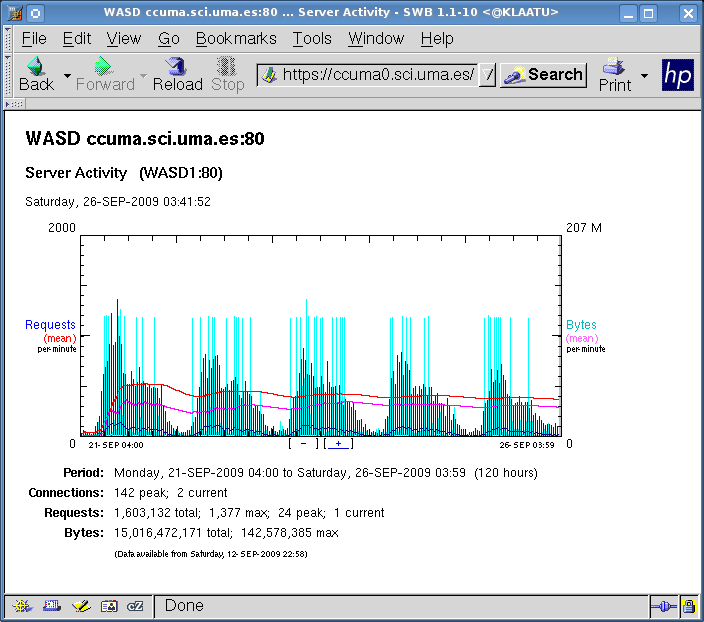Open the View menu
The height and width of the screenshot is (622, 704).
[x=124, y=39]
